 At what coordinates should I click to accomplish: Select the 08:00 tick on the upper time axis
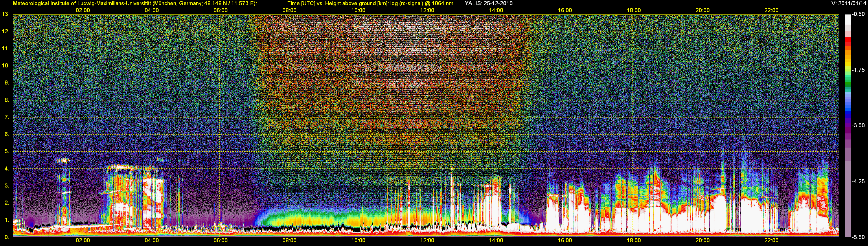tap(289, 10)
